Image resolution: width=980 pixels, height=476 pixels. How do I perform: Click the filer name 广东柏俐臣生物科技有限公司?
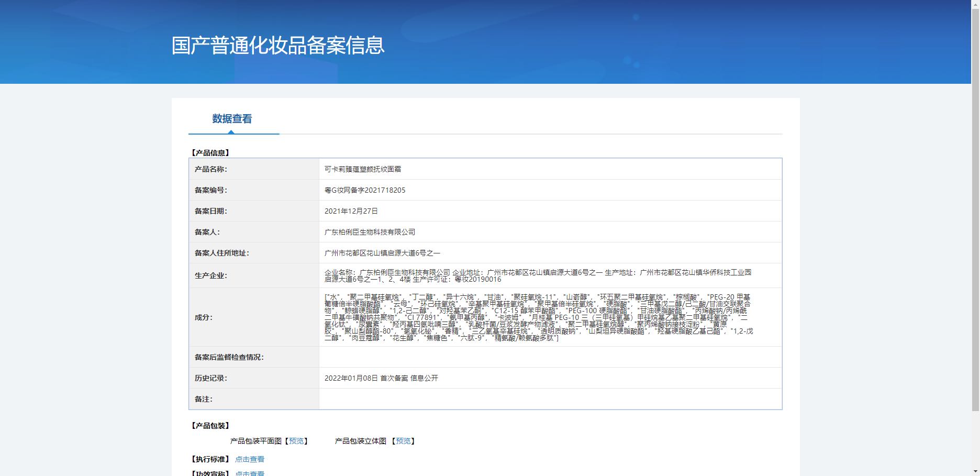pyautogui.click(x=370, y=232)
